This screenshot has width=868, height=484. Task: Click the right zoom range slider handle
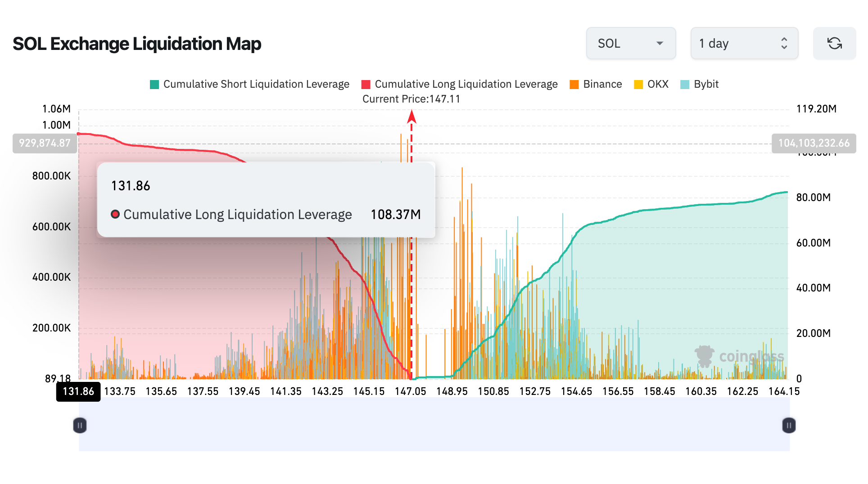[x=788, y=425]
